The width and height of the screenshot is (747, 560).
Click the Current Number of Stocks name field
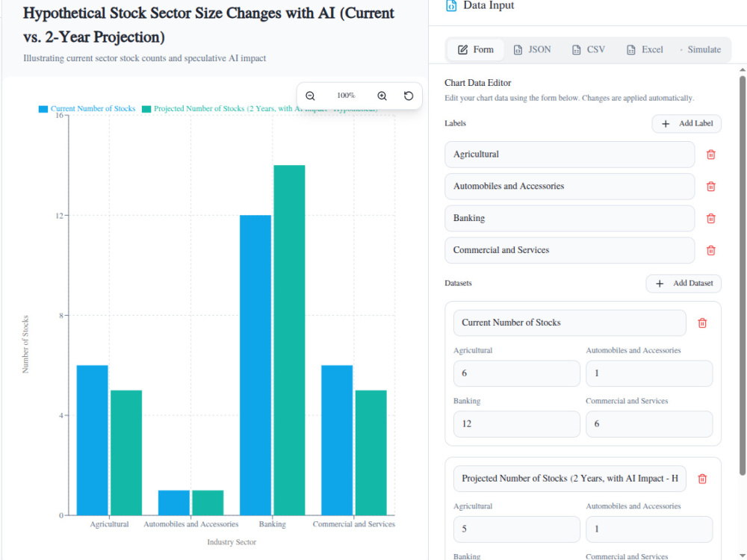pyautogui.click(x=570, y=323)
